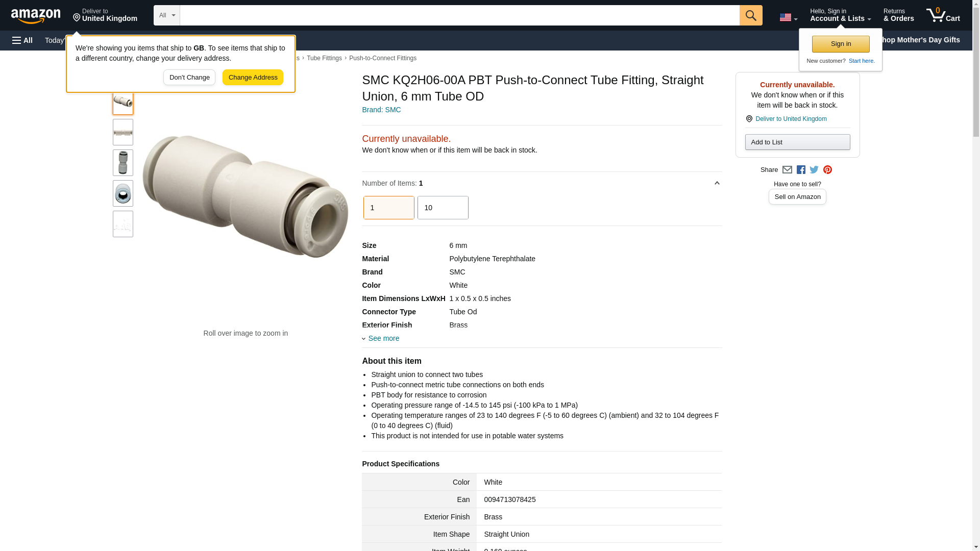The image size is (980, 551).
Task: Open Shop Mother's Day Gifts
Action: 922,40
